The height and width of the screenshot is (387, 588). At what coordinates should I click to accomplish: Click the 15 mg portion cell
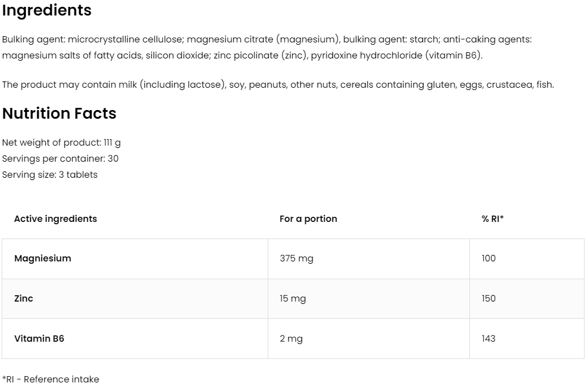pyautogui.click(x=293, y=299)
